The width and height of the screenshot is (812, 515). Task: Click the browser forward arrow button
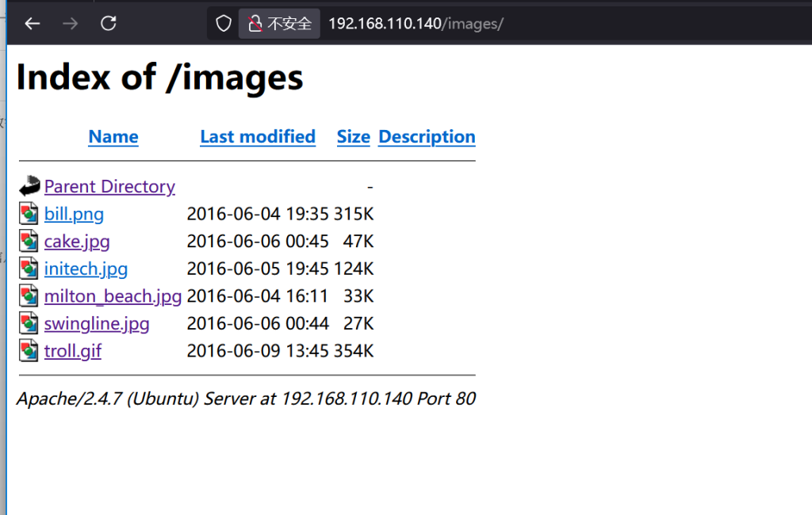pyautogui.click(x=70, y=24)
